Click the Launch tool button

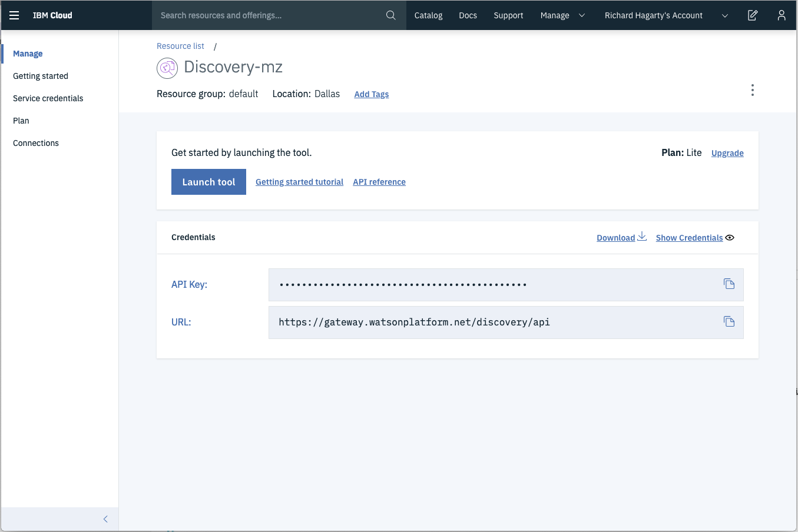point(208,182)
